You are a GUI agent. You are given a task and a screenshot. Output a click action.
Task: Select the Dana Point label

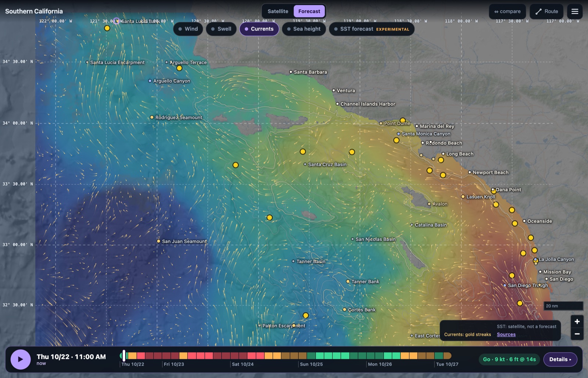pyautogui.click(x=509, y=190)
